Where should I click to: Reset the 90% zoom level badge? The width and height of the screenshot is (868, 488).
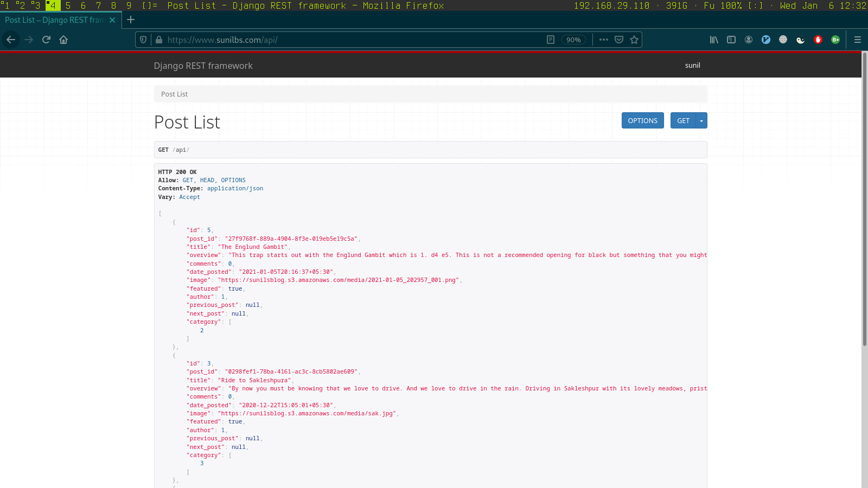573,40
